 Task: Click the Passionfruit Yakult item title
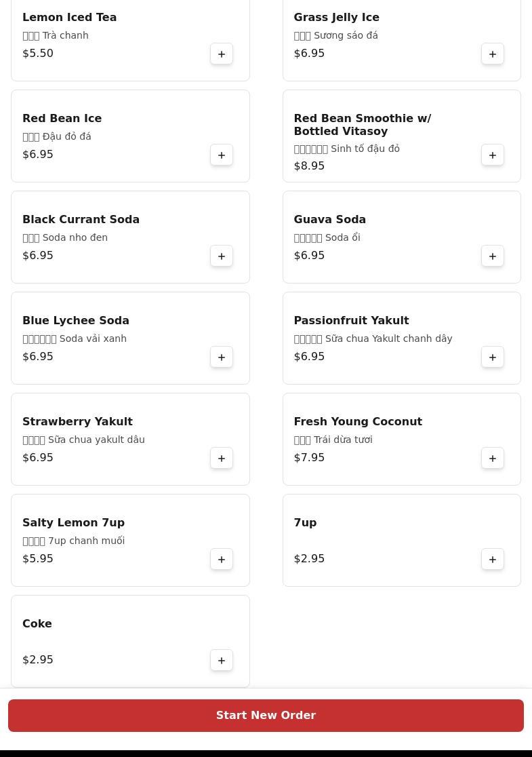click(x=351, y=321)
